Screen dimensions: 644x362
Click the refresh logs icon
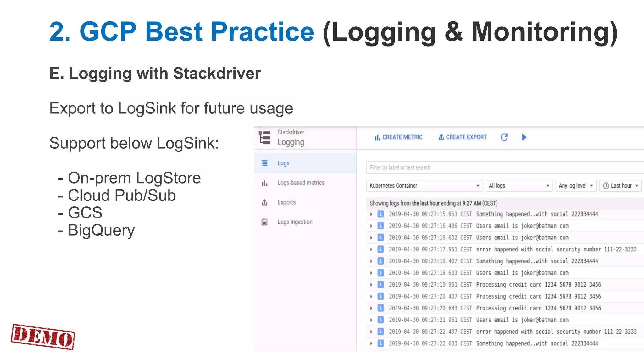(x=504, y=137)
